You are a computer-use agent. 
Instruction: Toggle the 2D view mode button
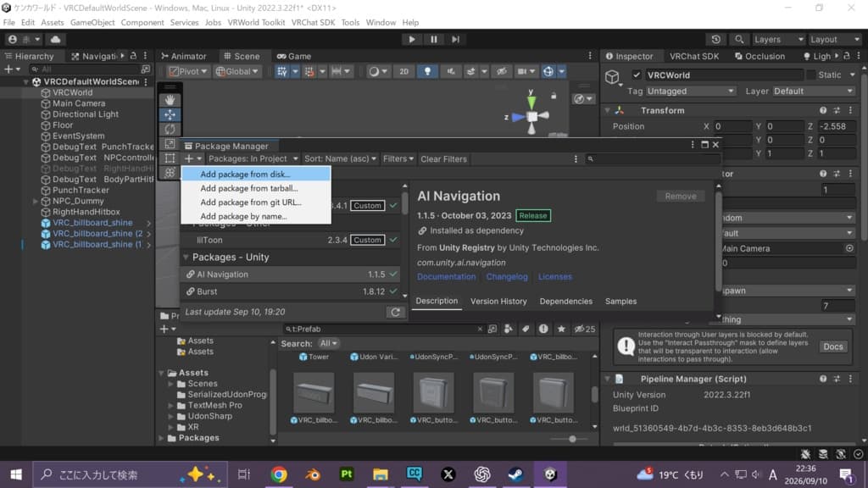coord(403,71)
